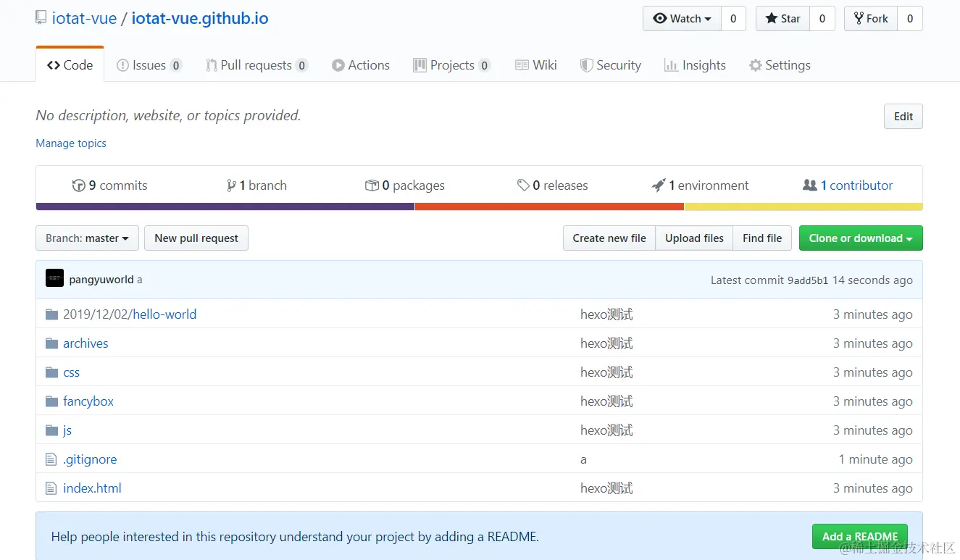Viewport: 960px width, 560px height.
Task: Open repository Settings tab
Action: coord(780,65)
